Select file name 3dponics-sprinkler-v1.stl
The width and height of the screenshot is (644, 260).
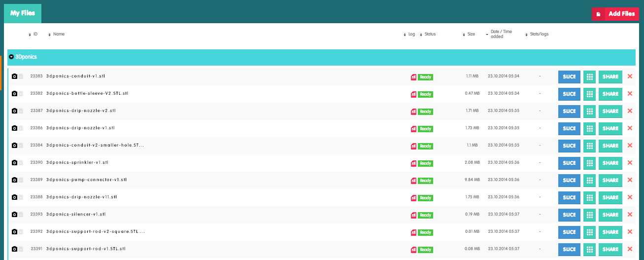77,162
